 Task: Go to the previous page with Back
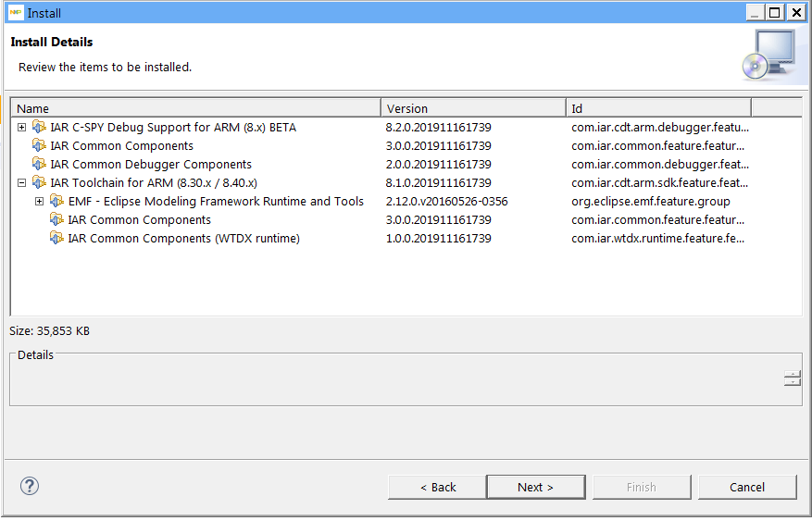pos(437,487)
